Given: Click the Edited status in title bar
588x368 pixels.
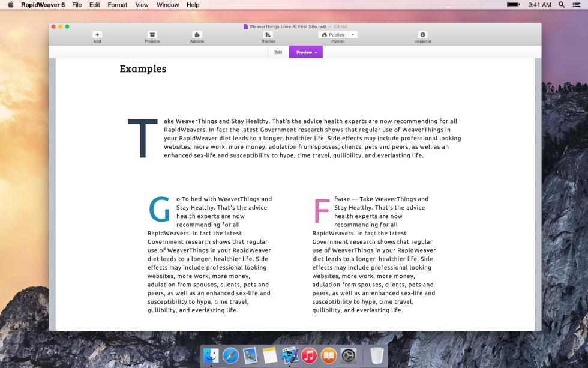Looking at the screenshot, I should pos(340,26).
